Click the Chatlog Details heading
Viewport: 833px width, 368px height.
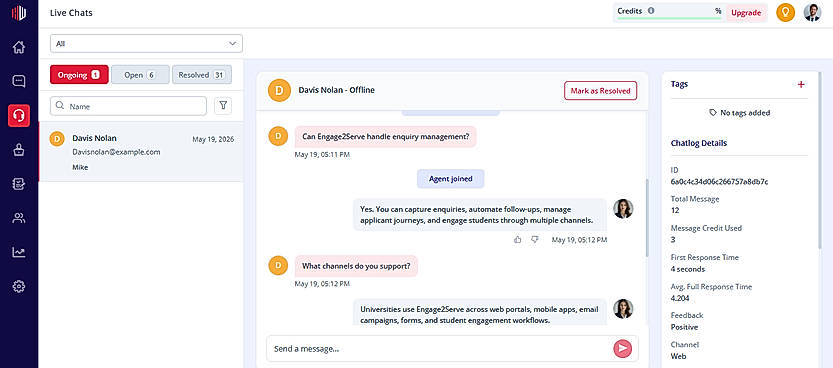[699, 143]
